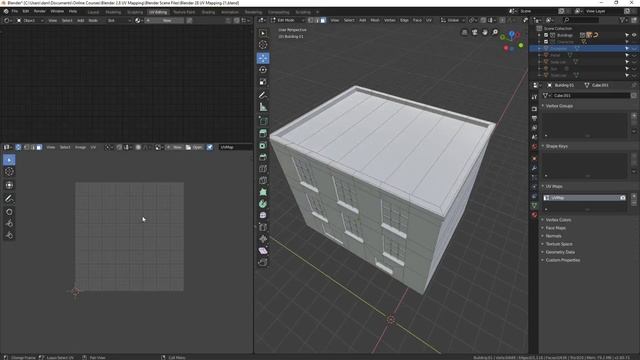This screenshot has height=360, width=640.
Task: Open Material tab in Properties editor
Action: point(534,215)
